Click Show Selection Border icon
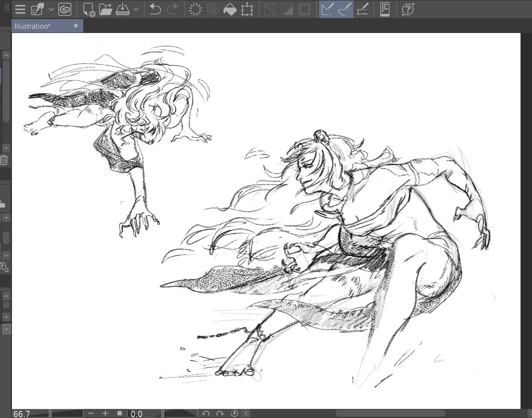Image resolution: width=532 pixels, height=418 pixels. tap(304, 9)
